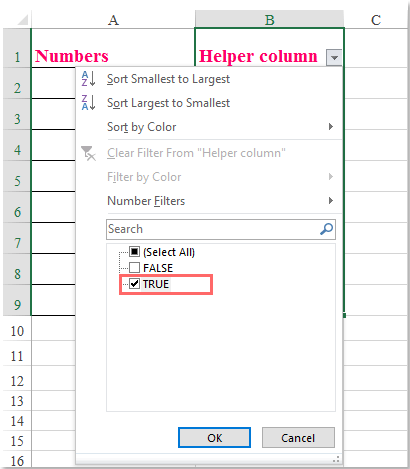Screen dimensions: 410x469
Task: Select column C header
Action: click(376, 20)
